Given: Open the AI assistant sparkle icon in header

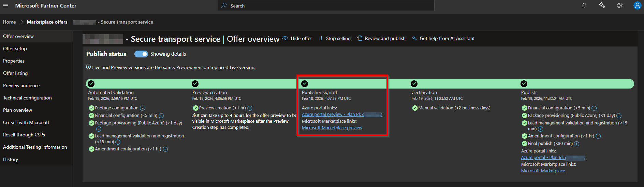Looking at the screenshot, I should (602, 5).
